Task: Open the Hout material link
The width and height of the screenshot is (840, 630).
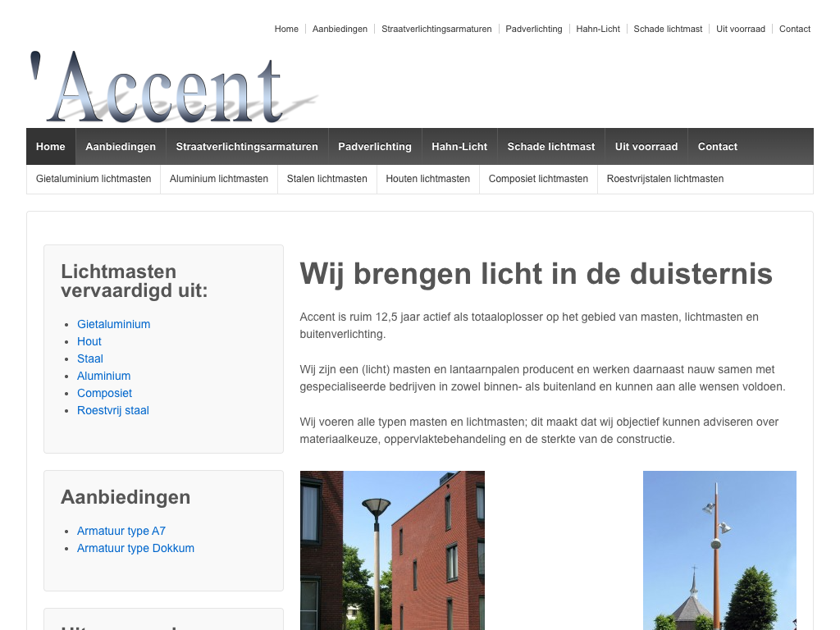Action: [89, 341]
